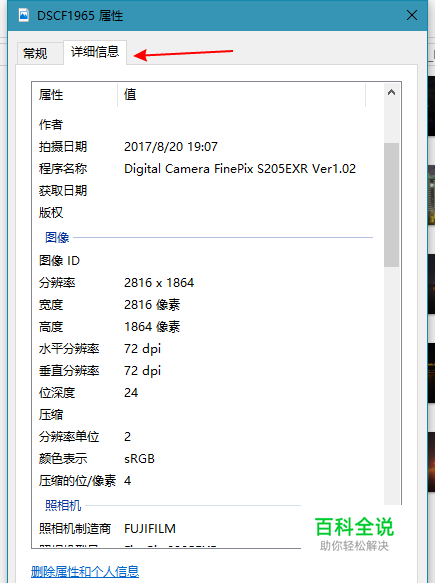Open the 删除属性和个人信息 link

tap(85, 571)
